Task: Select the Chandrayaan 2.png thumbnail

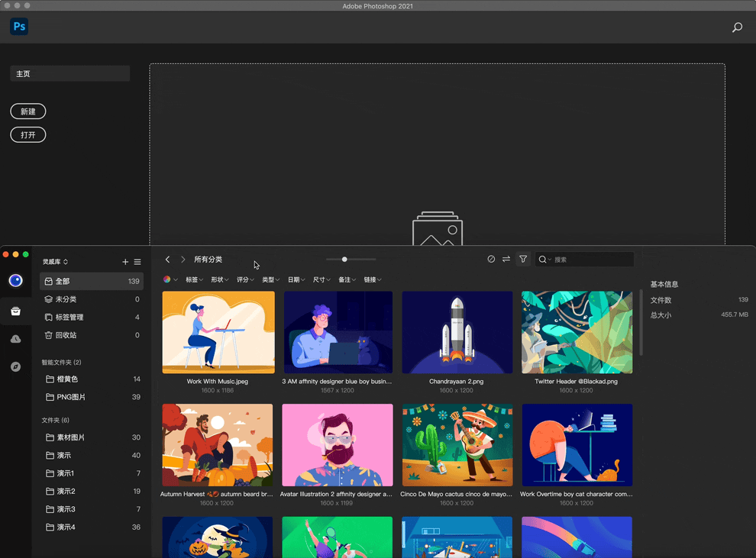Action: click(x=457, y=333)
